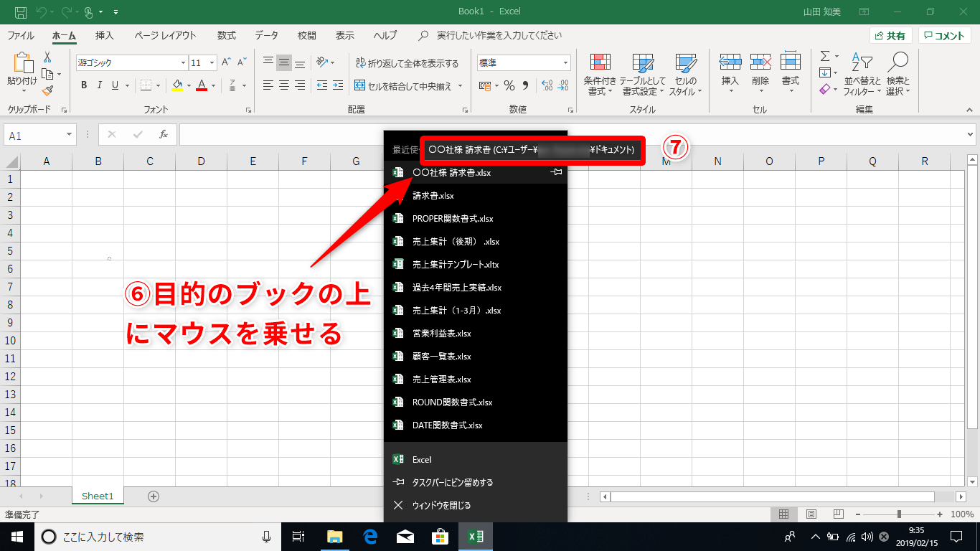
Task: Click the increase decimal places icon
Action: pos(547,85)
